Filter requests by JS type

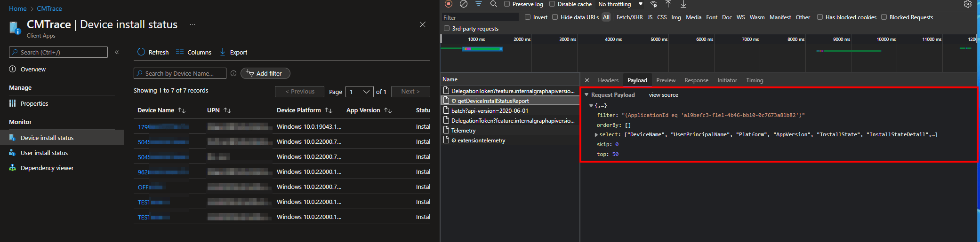pyautogui.click(x=650, y=17)
